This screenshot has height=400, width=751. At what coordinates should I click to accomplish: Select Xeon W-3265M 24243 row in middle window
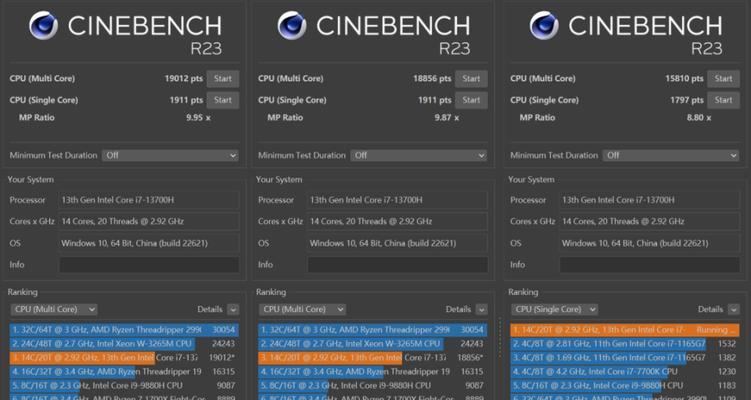pyautogui.click(x=373, y=343)
